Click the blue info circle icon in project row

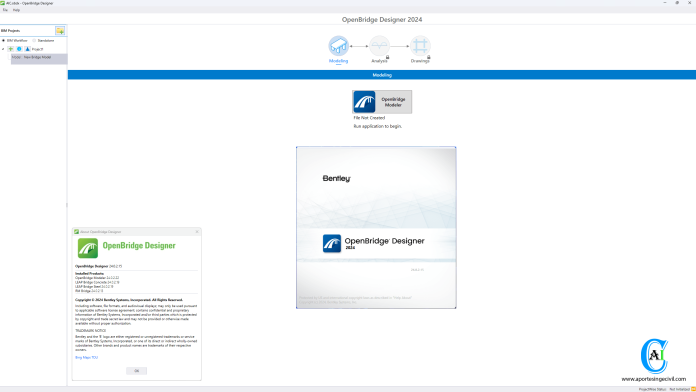tap(19, 49)
